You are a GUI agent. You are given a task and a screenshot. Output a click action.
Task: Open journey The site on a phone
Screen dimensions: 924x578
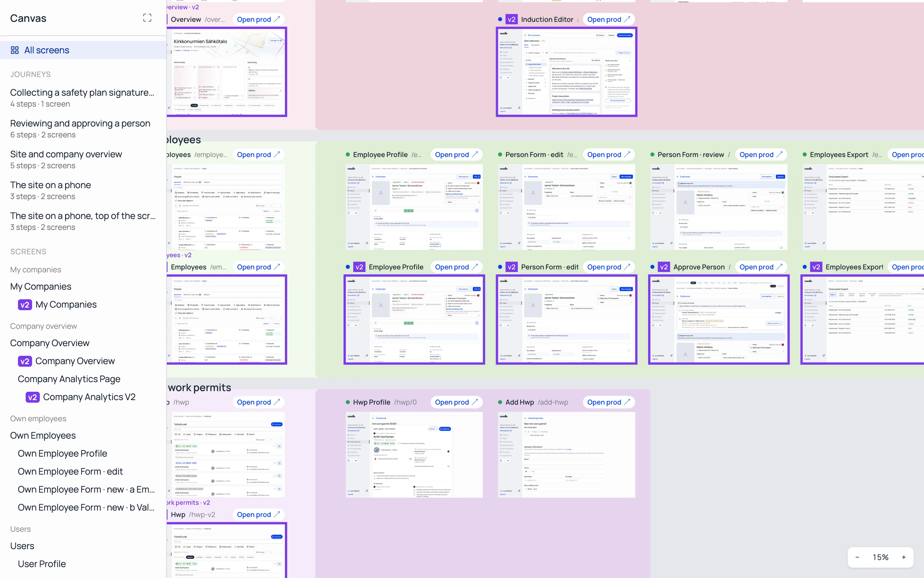[x=83, y=190]
